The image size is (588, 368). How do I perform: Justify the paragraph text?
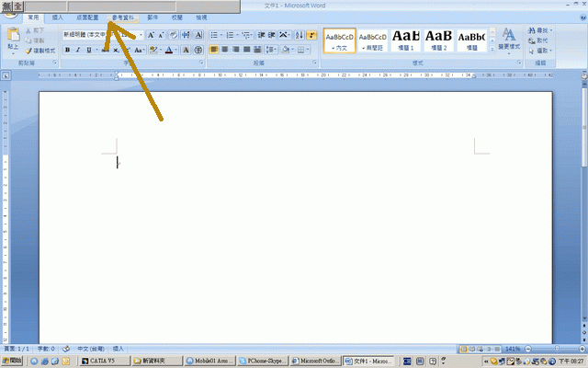[247, 50]
